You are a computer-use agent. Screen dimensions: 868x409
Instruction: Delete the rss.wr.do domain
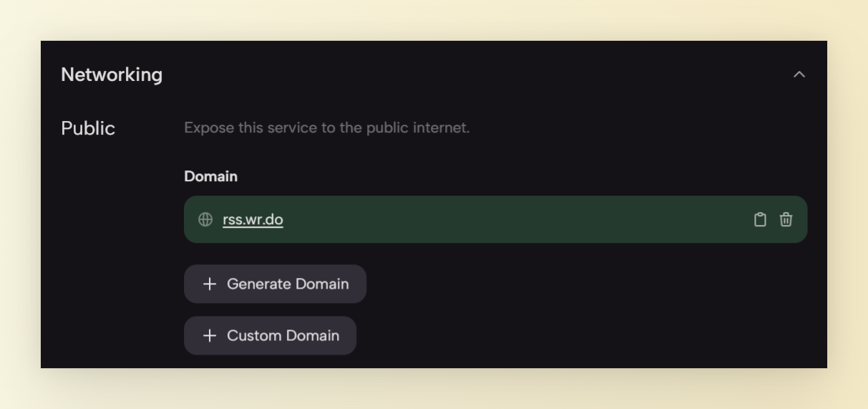[x=786, y=220]
